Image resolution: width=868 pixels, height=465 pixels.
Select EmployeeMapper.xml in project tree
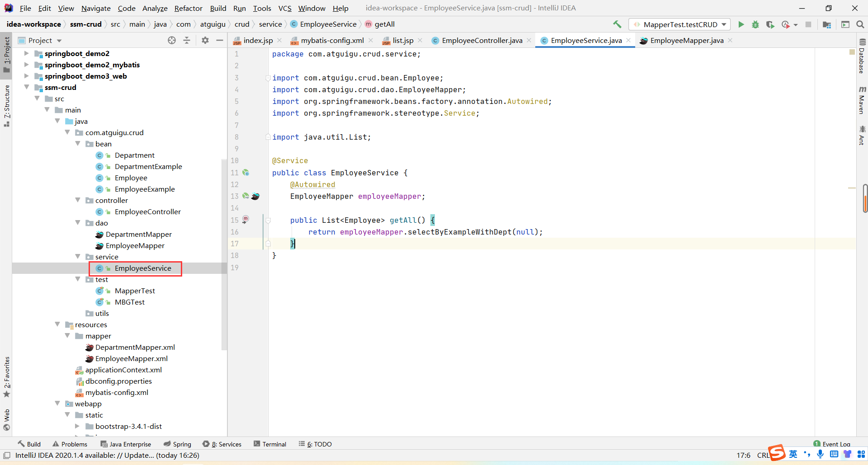point(127,358)
